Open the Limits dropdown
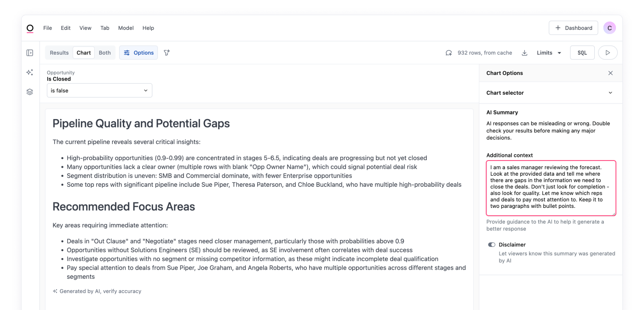644x310 pixels. click(x=549, y=53)
